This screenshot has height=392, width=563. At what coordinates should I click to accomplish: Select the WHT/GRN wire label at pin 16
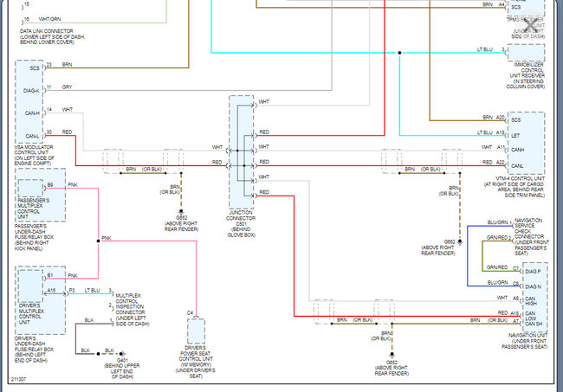(49, 19)
